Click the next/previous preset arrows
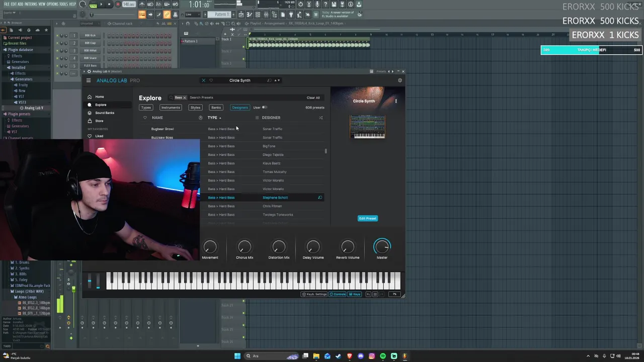This screenshot has height=362, width=644. (x=277, y=80)
